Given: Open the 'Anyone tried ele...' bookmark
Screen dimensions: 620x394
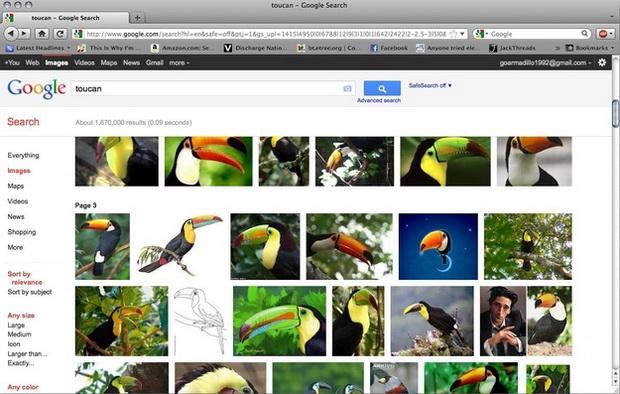Looking at the screenshot, I should [x=448, y=48].
